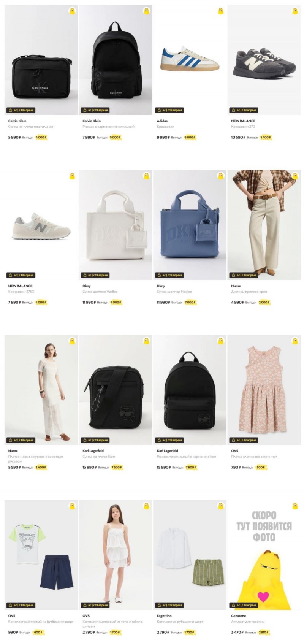This screenshot has height=644, width=304.
Task: Click yellow mascot icon on Adidas sneakers card
Action: 221,11
